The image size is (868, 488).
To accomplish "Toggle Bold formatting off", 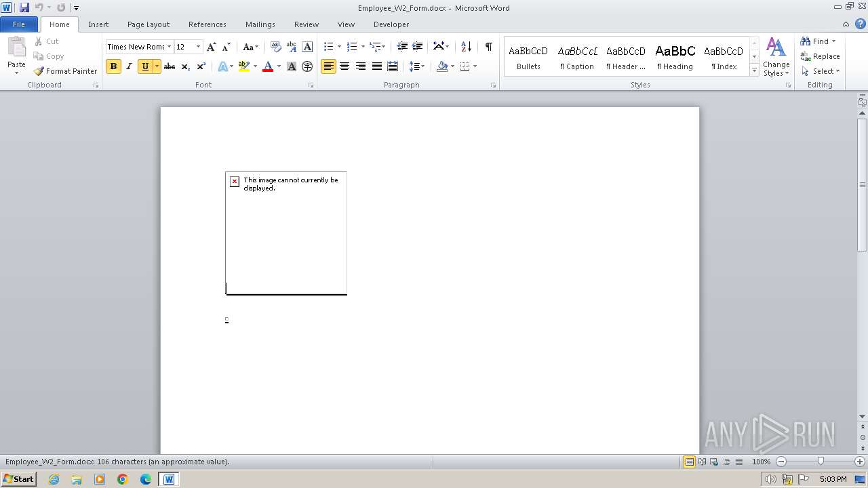I will 113,66.
